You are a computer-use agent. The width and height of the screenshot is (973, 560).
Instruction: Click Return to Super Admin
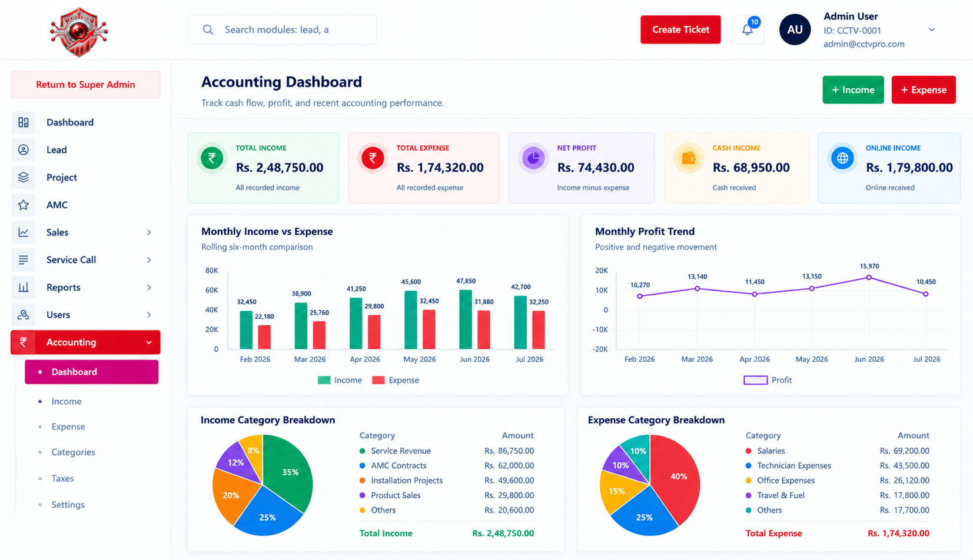tap(85, 85)
